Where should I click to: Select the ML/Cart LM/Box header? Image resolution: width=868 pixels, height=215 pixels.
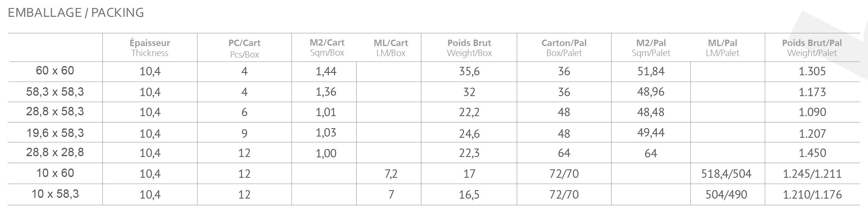tap(391, 48)
